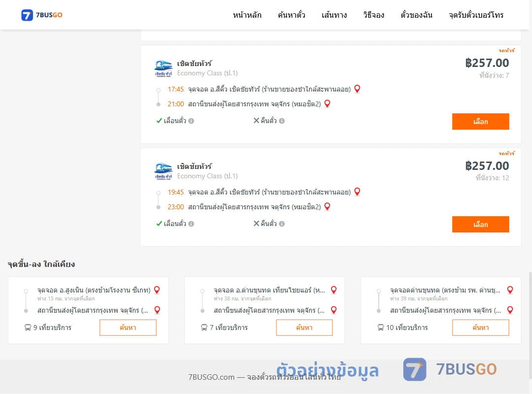Click the 23:00 arrival time
532x394 pixels.
[x=175, y=207]
